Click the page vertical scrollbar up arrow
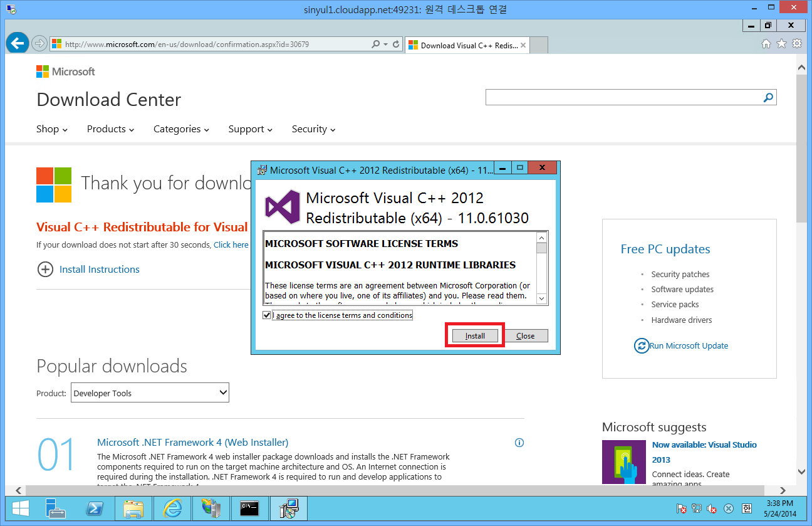Screen dimensions: 812x526 click(x=801, y=66)
